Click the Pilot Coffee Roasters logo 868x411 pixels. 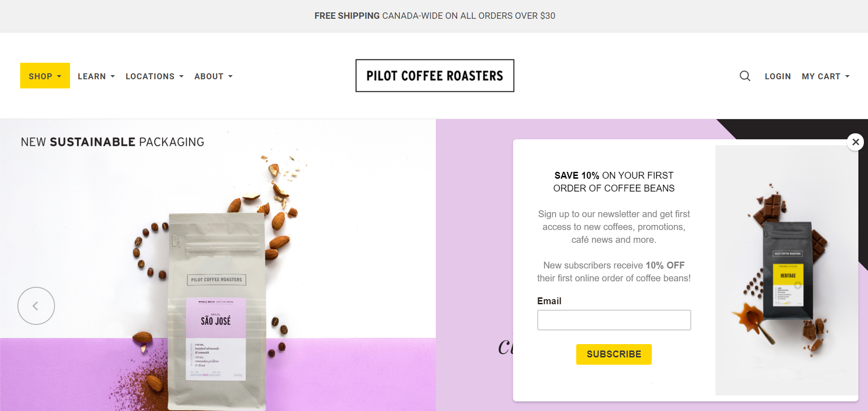(435, 76)
